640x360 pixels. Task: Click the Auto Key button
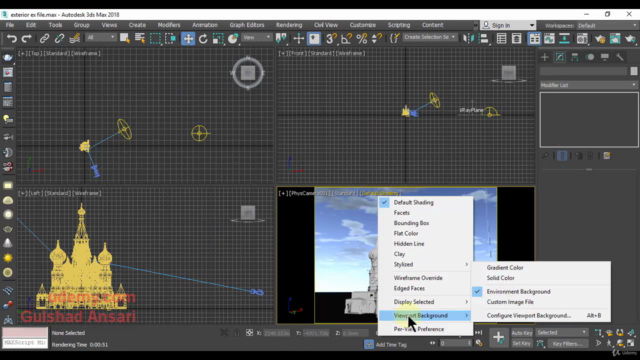[522, 333]
